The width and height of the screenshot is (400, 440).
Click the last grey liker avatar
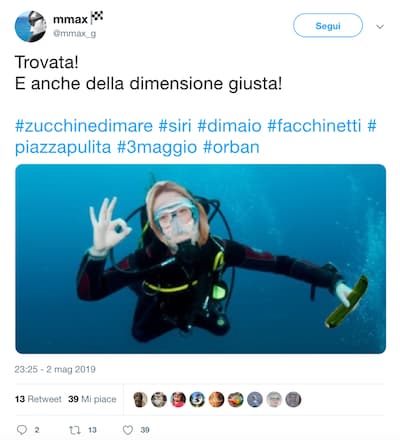pyautogui.click(x=293, y=399)
